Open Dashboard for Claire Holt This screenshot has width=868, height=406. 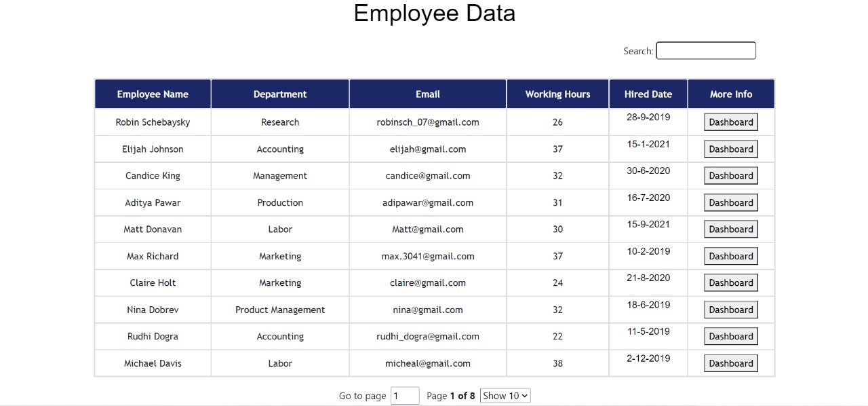730,282
